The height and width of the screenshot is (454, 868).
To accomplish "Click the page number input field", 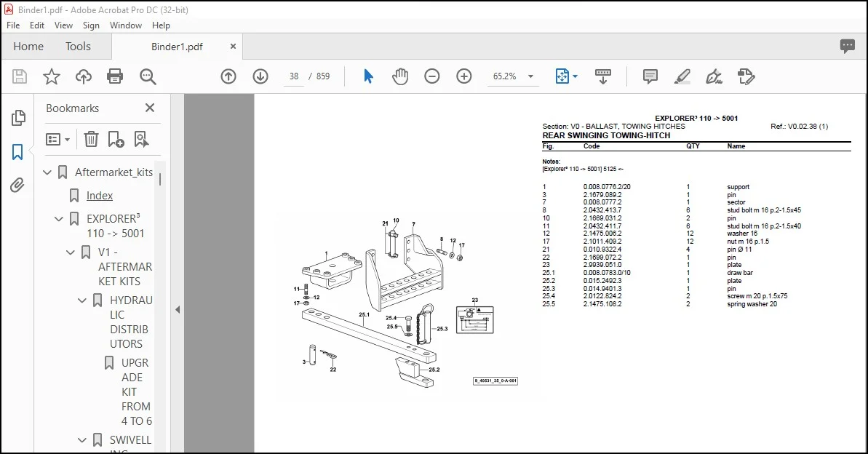I will [x=294, y=76].
